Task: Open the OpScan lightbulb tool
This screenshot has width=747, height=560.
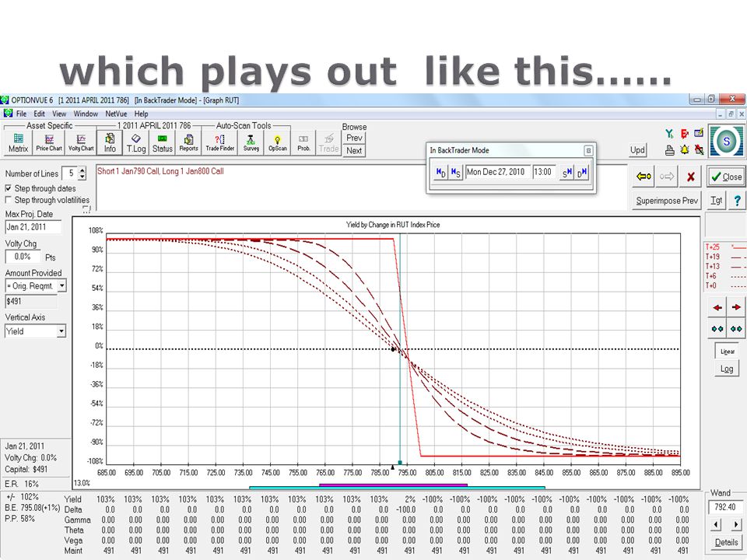Action: tap(278, 143)
